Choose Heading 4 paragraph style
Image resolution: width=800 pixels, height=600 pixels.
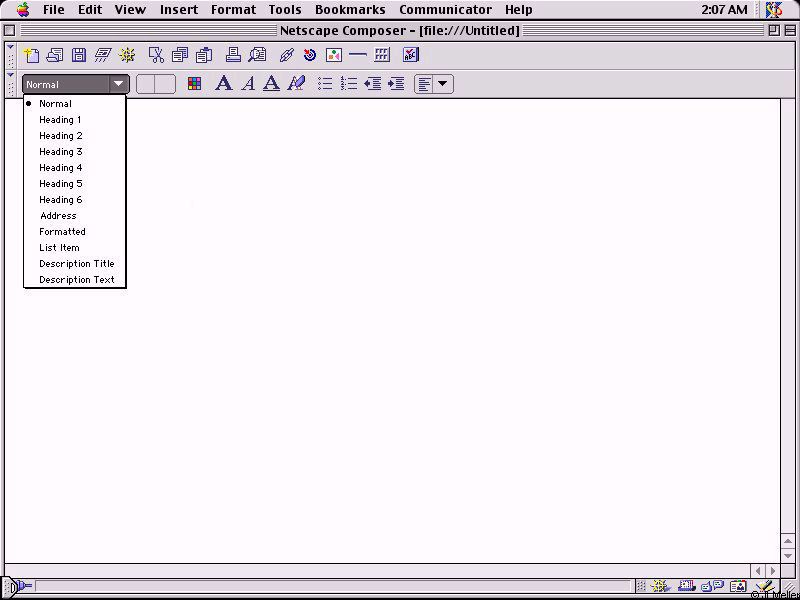pos(74,168)
